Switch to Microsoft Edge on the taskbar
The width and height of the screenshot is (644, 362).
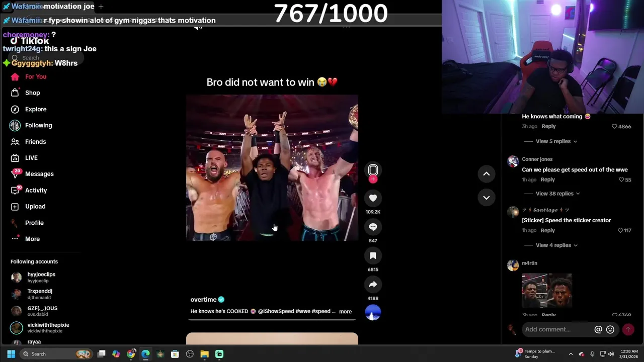[x=145, y=354]
